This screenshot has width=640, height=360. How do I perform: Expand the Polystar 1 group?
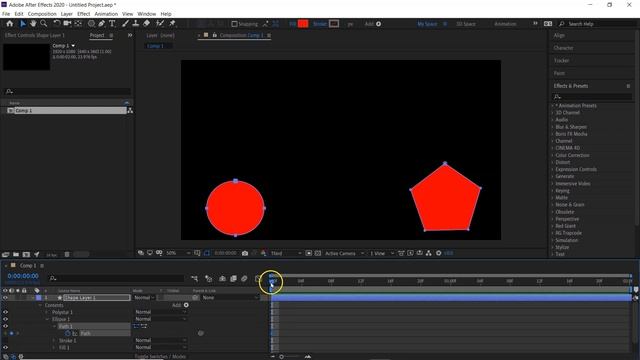point(47,312)
